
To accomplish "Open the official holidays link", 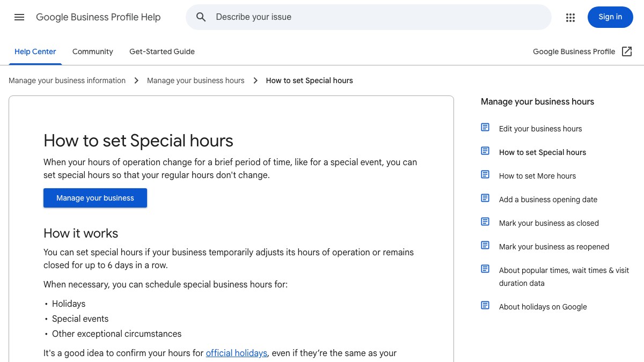I will pos(237,353).
